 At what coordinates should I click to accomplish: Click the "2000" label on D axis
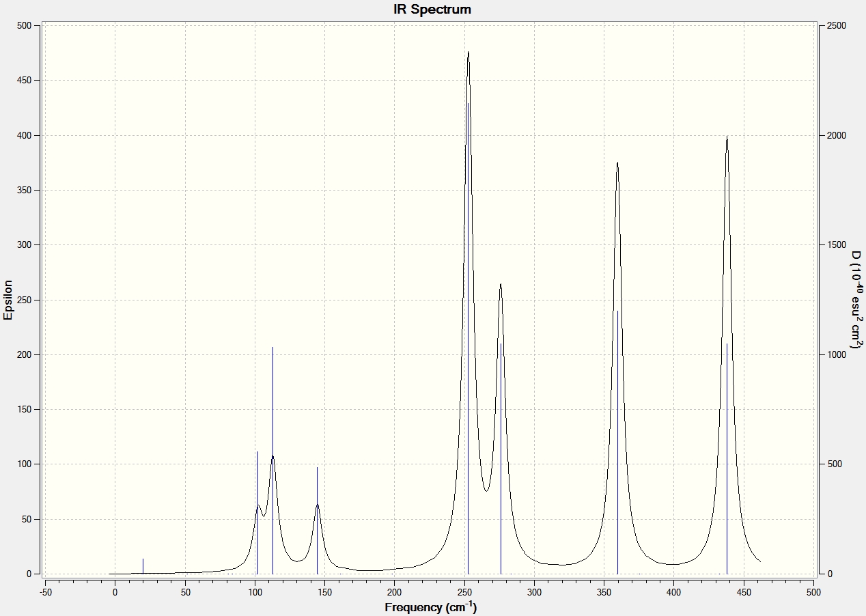837,135
